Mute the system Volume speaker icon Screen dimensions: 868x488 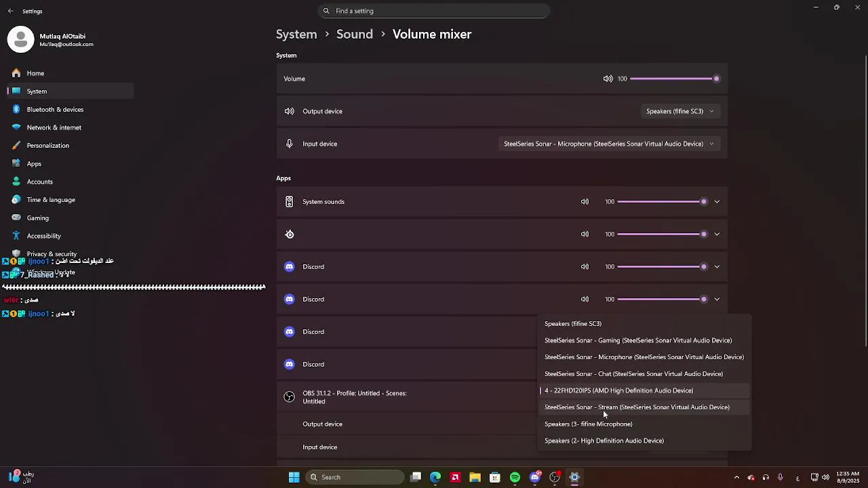[608, 79]
